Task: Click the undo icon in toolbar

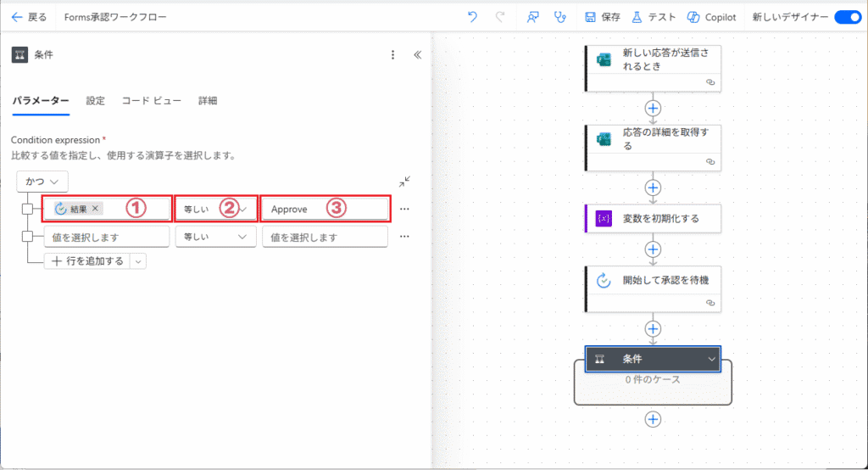Action: click(x=472, y=17)
